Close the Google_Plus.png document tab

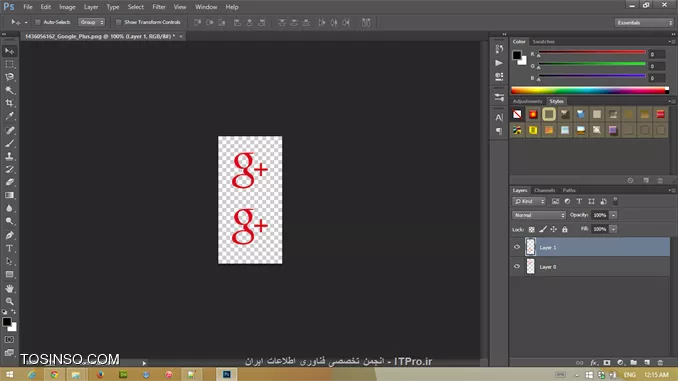click(181, 36)
